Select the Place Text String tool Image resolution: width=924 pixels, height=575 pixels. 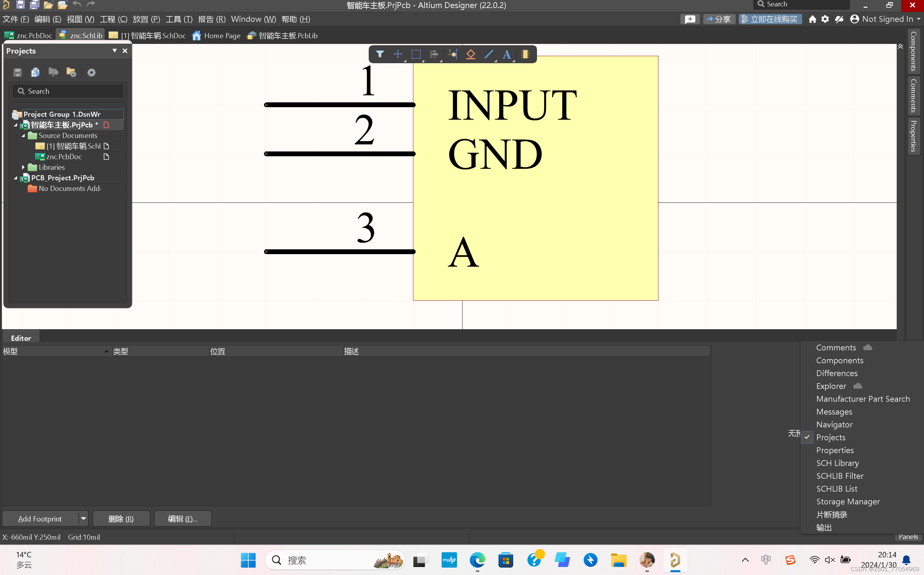coord(506,54)
